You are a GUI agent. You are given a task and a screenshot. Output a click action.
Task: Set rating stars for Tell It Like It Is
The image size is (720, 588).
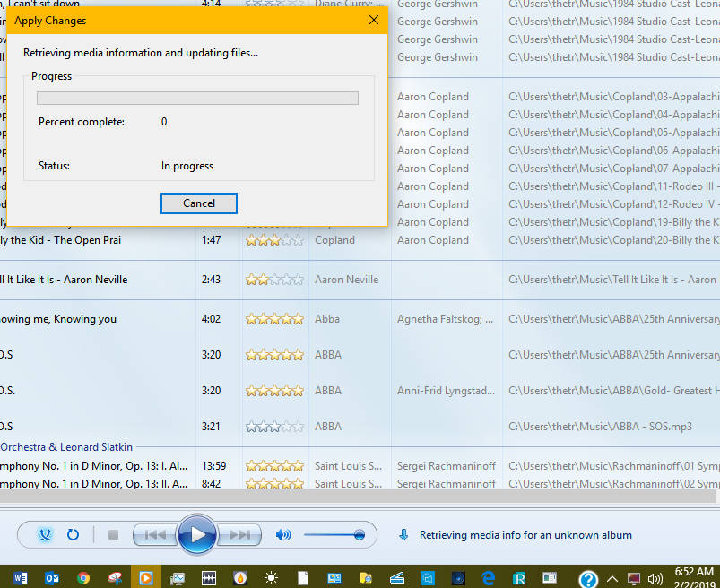[x=274, y=280]
